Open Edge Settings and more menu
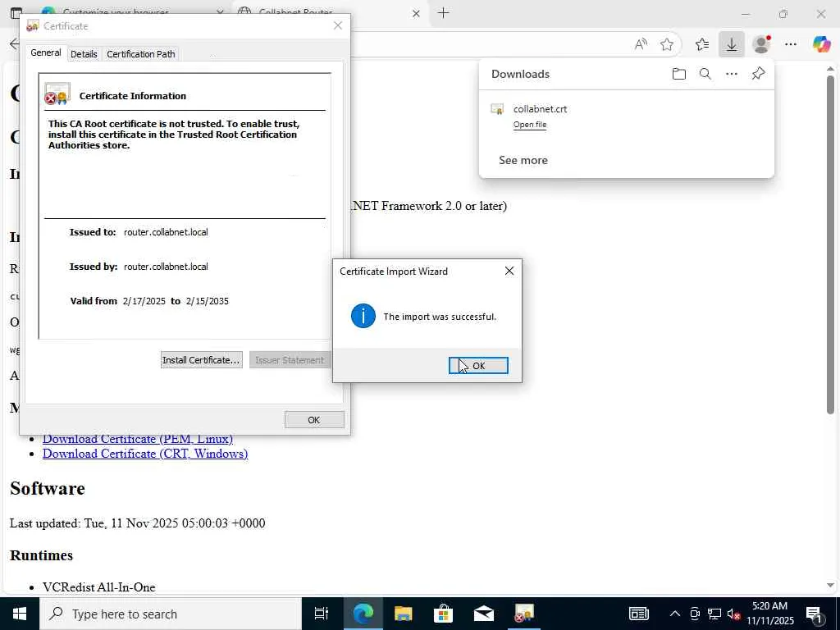Image resolution: width=840 pixels, height=630 pixels. pos(791,44)
